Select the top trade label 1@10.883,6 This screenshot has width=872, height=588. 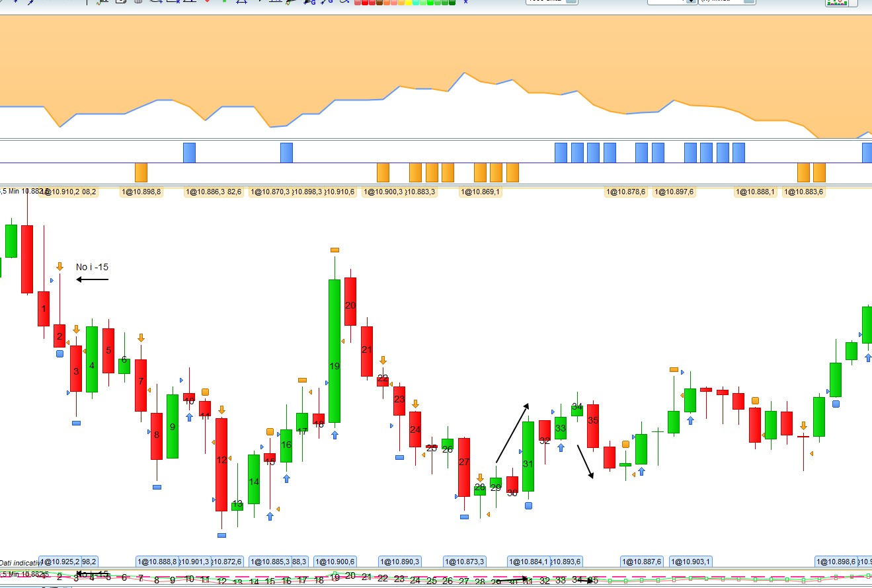point(804,192)
